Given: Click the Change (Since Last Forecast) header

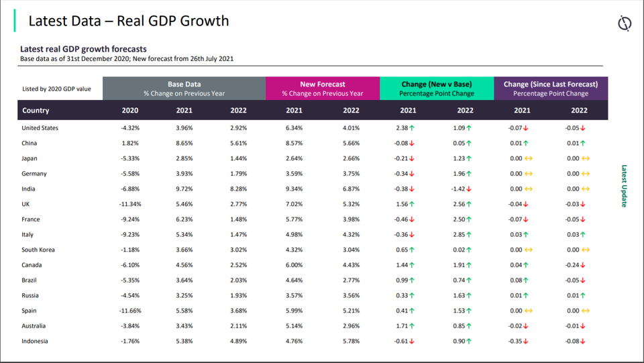Looking at the screenshot, I should [x=551, y=89].
